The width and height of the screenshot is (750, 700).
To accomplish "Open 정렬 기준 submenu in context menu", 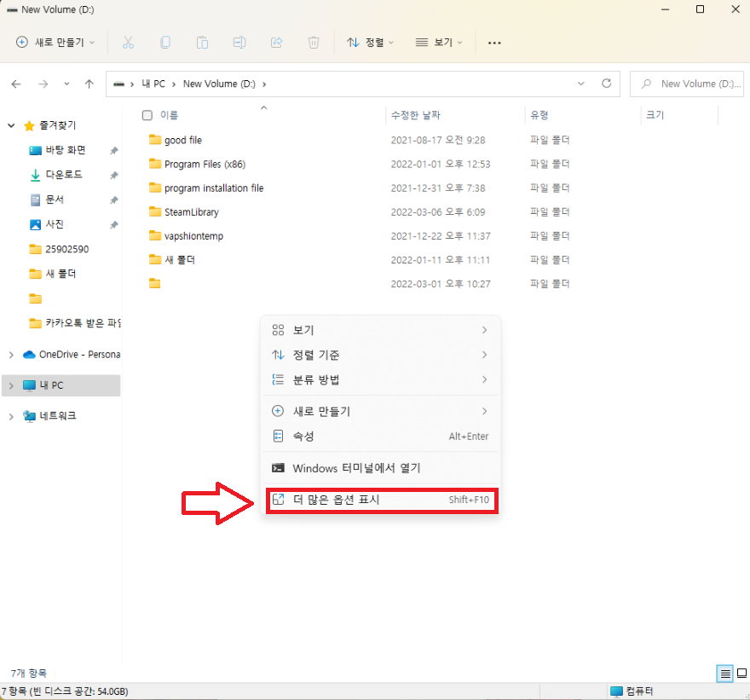I will [x=381, y=355].
